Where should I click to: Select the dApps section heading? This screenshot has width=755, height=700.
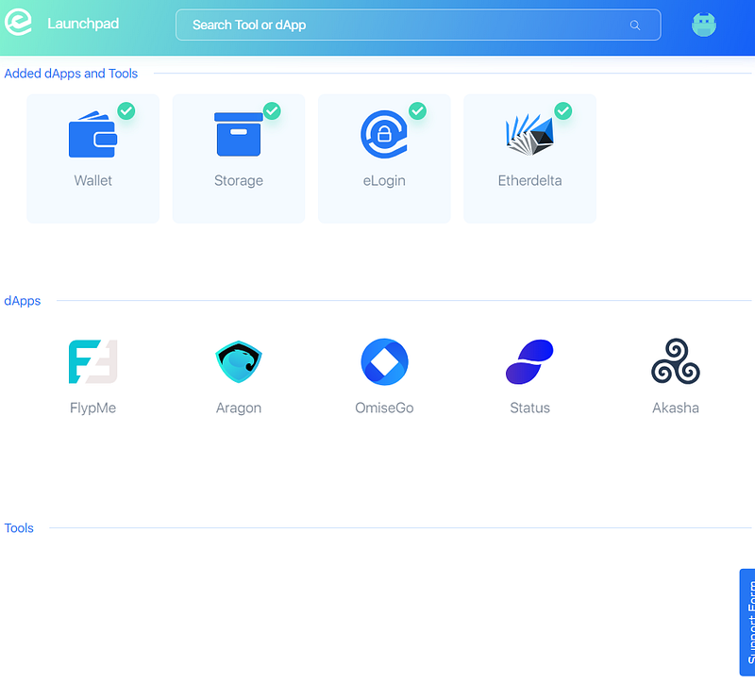22,301
